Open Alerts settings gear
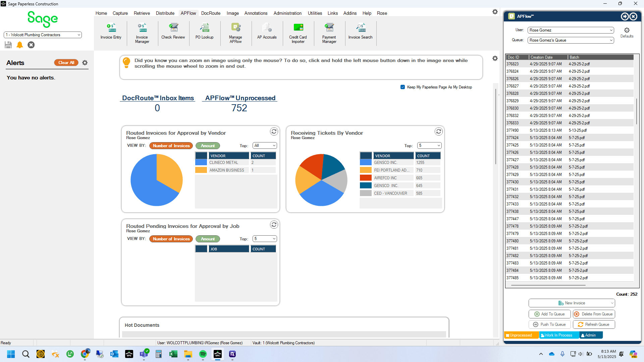This screenshot has height=362, width=644. click(x=85, y=63)
